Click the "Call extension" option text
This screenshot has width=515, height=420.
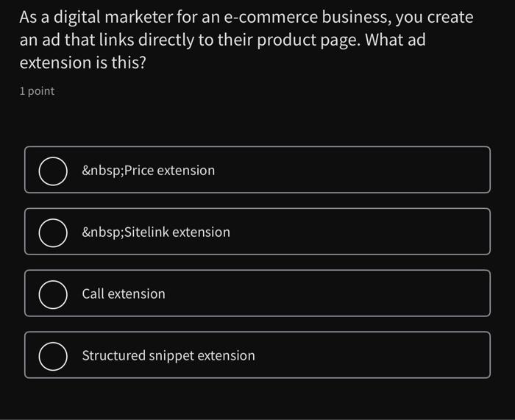124,294
